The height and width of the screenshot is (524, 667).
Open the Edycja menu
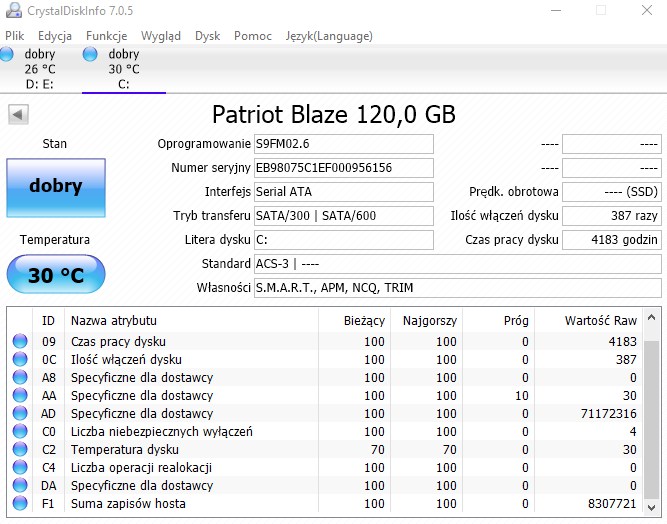pos(55,36)
